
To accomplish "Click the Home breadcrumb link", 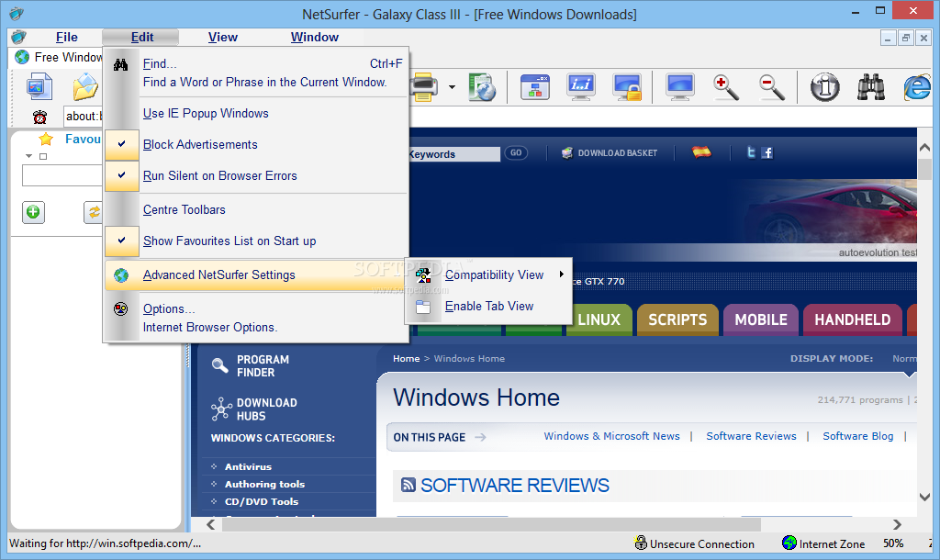I will point(407,359).
